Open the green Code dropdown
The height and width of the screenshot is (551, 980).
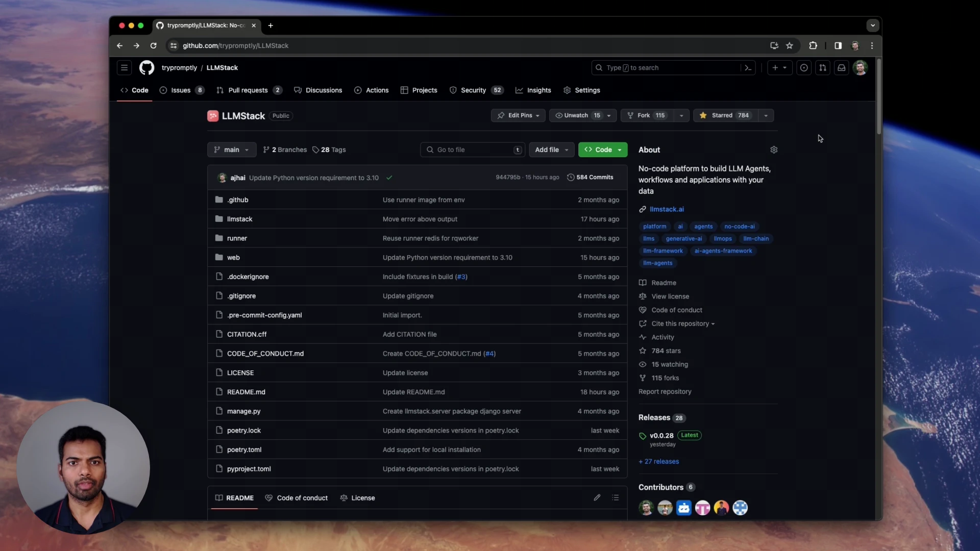[602, 150]
